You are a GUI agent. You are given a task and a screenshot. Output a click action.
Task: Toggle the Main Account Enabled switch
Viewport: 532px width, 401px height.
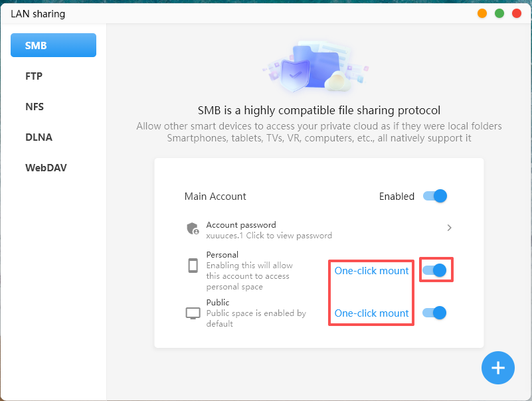point(434,196)
